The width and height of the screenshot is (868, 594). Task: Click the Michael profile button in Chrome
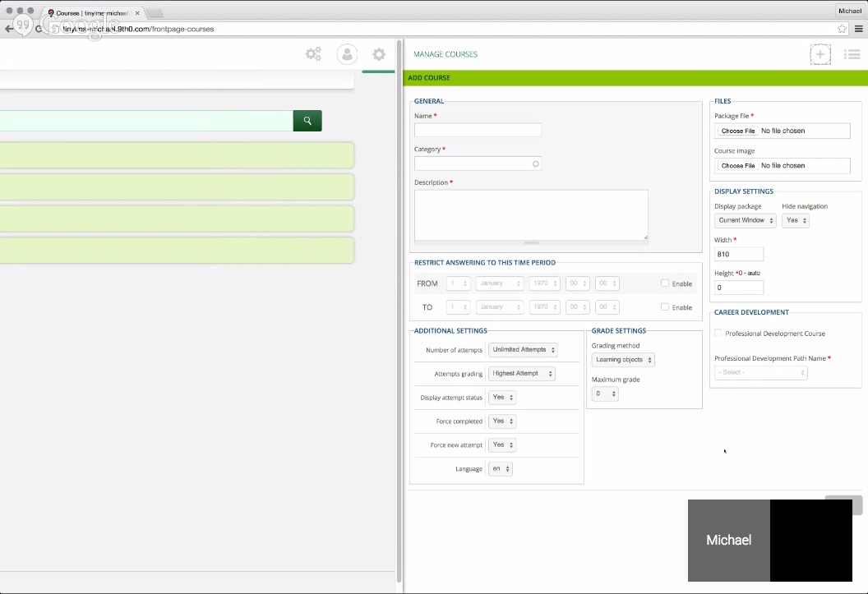[850, 11]
